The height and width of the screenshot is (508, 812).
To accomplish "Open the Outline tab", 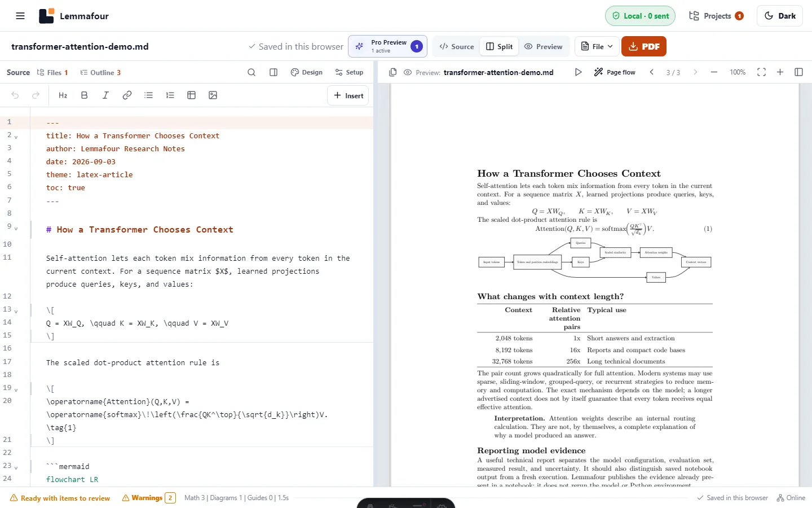I will (100, 72).
